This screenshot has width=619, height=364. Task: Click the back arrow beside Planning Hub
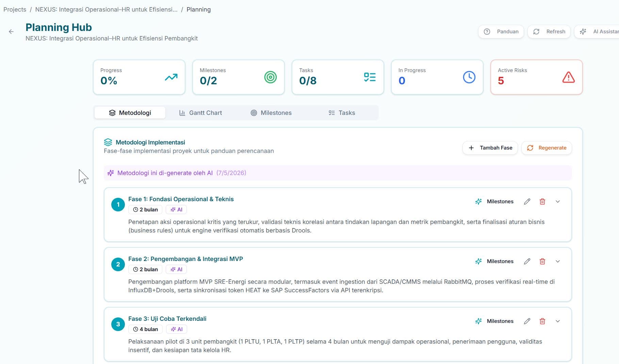(11, 32)
